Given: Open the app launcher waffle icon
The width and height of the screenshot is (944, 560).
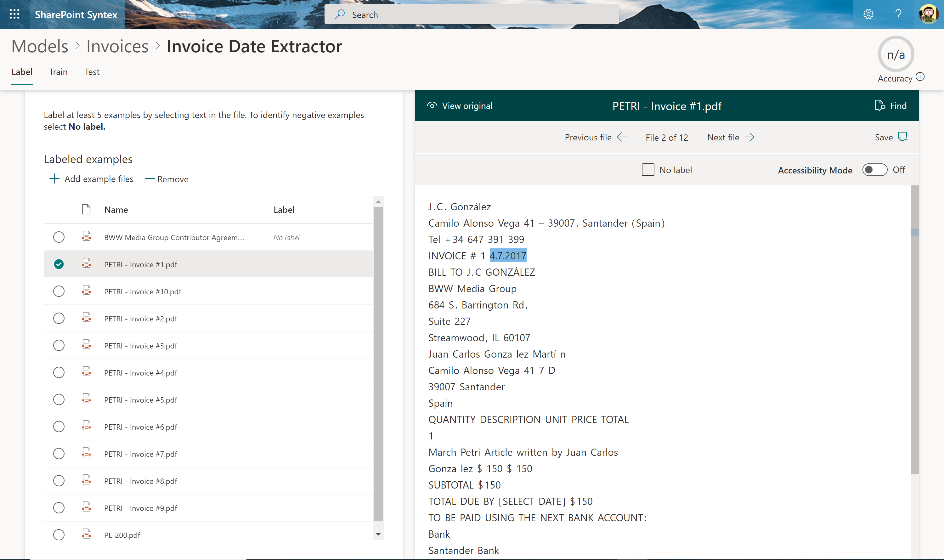Looking at the screenshot, I should tap(14, 14).
